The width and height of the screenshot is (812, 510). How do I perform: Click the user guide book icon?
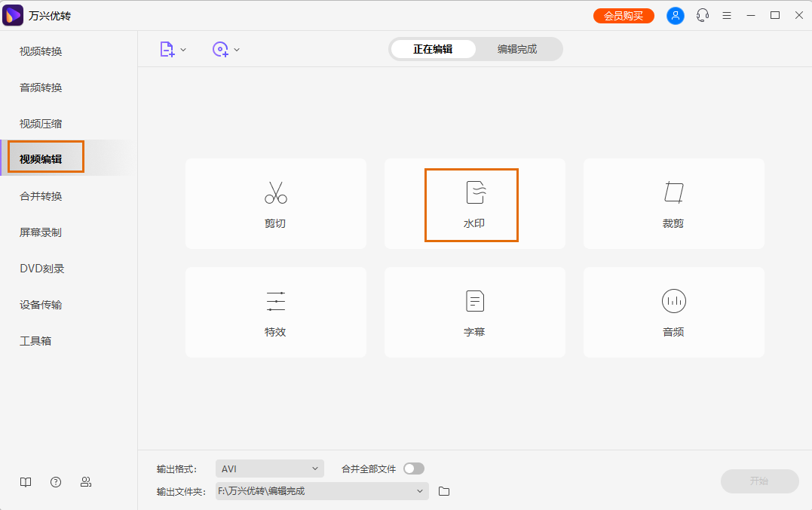click(25, 481)
